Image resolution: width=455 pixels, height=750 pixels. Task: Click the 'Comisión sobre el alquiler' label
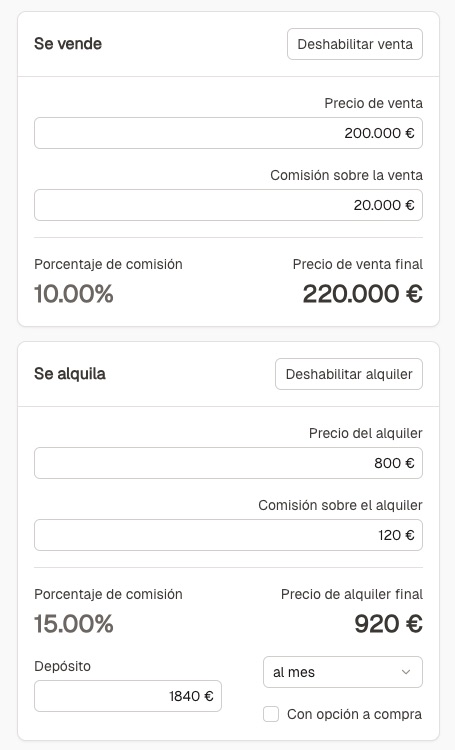pos(341,505)
